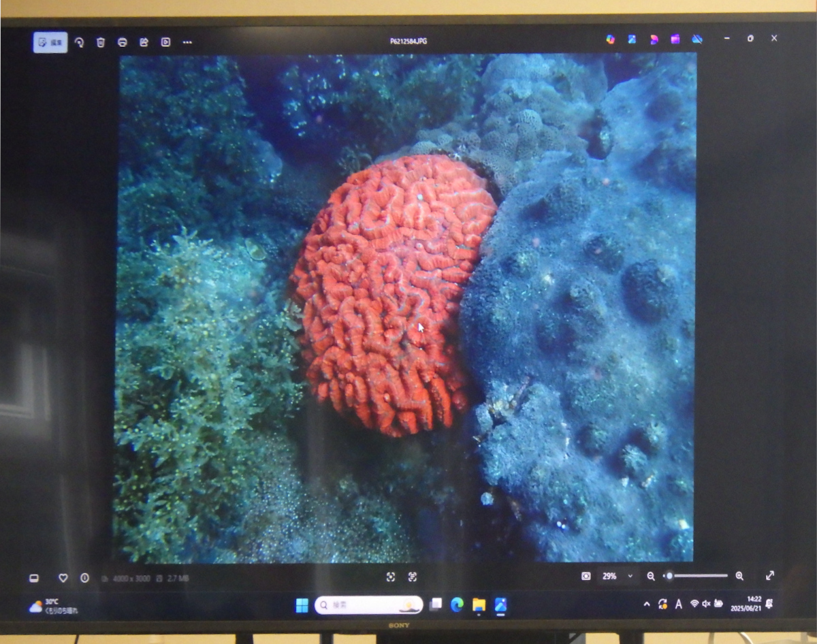Open the three-dots more options menu
This screenshot has height=644, width=817.
[x=187, y=42]
